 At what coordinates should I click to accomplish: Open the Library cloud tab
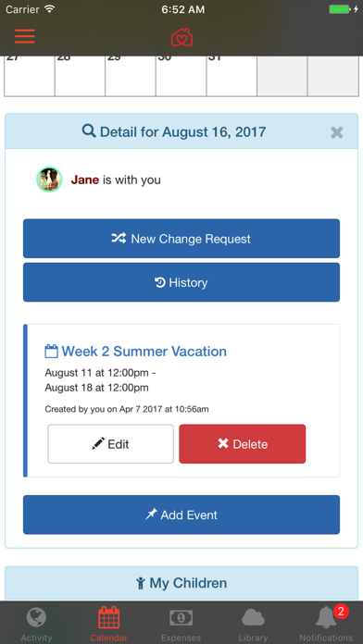point(253,624)
